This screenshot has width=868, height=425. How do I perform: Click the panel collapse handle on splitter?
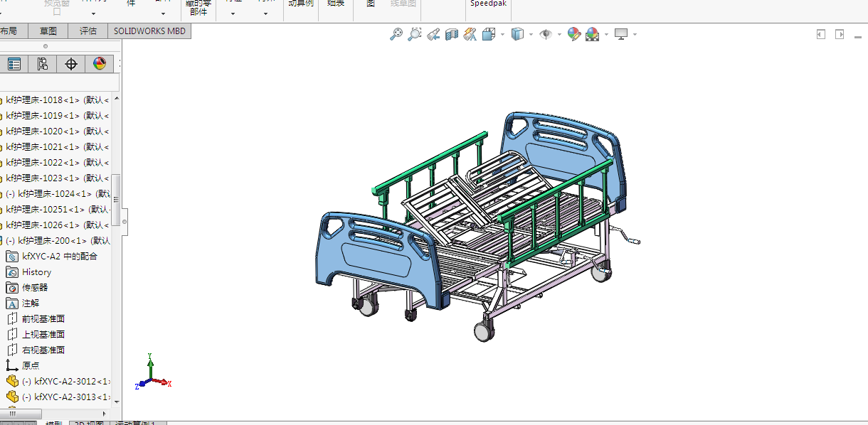tap(125, 221)
